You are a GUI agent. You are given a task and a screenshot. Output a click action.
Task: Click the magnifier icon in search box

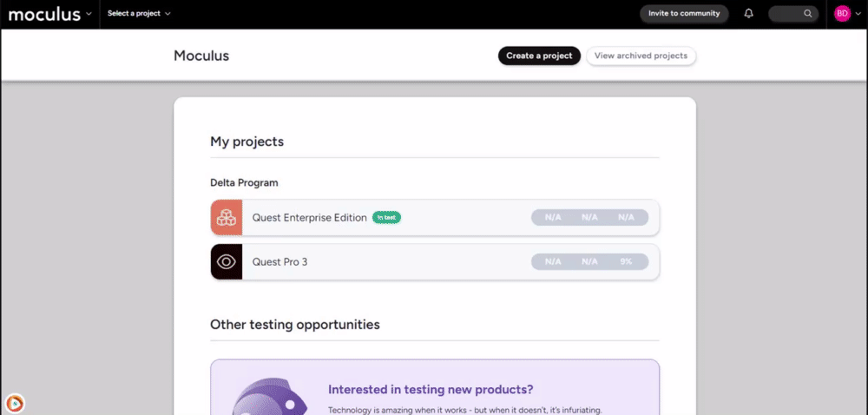tap(807, 14)
